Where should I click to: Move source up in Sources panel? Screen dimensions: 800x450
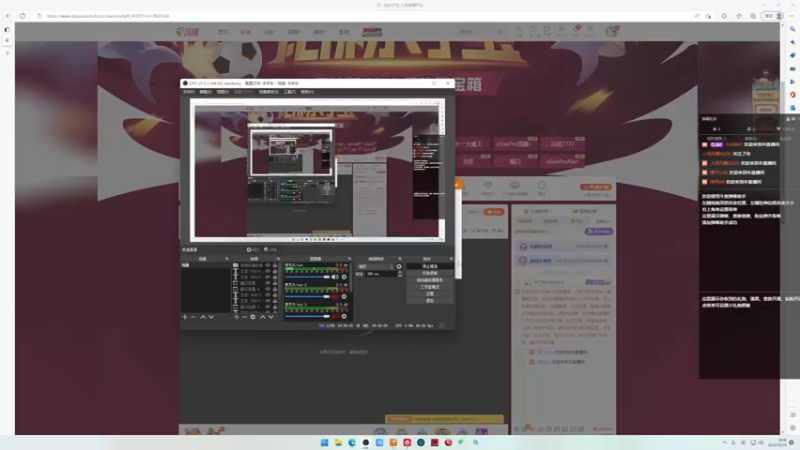click(262, 317)
